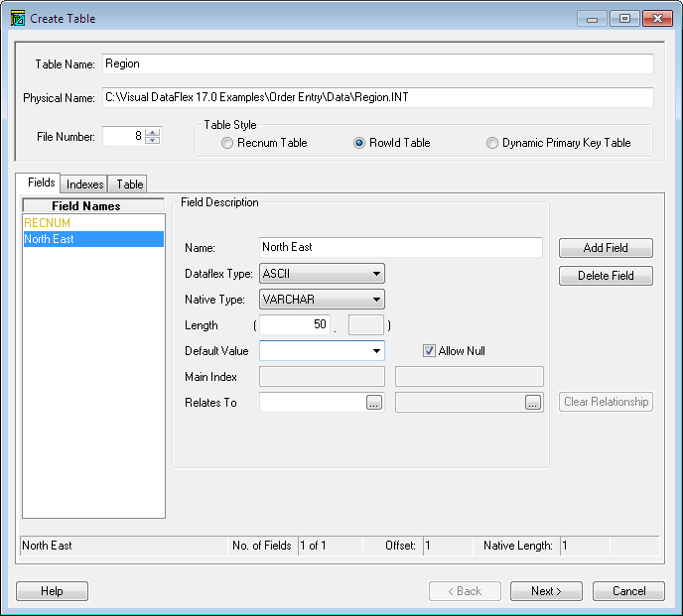
Task: Open Help for the dialog
Action: tap(53, 591)
